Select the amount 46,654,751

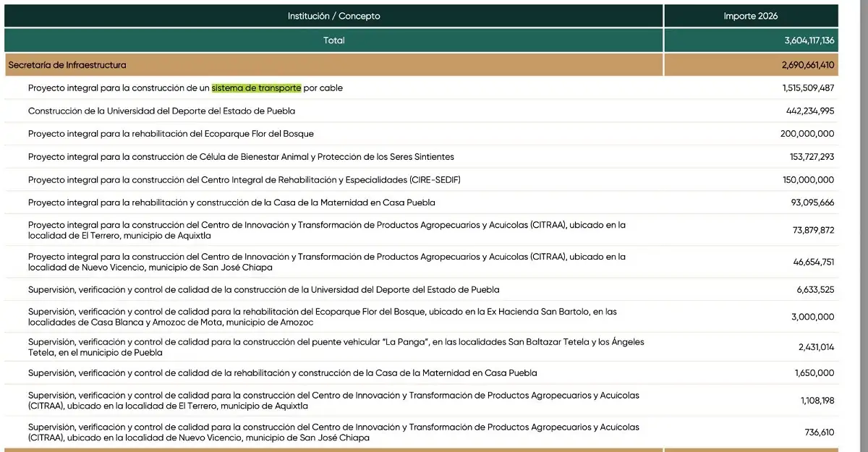pos(814,262)
